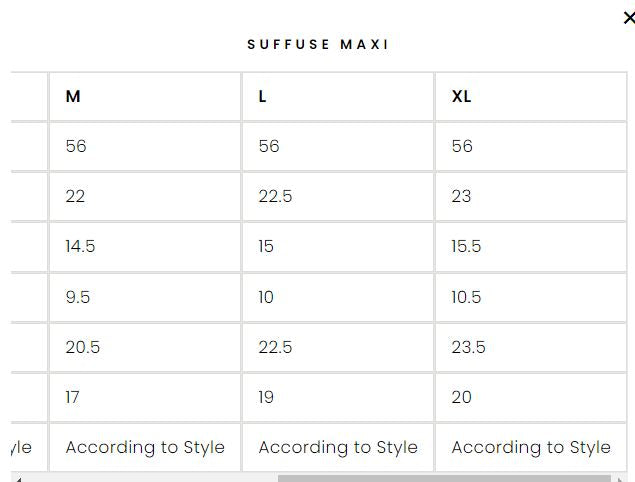This screenshot has height=482, width=635.
Task: Click According to Style under M column
Action: coord(145,447)
